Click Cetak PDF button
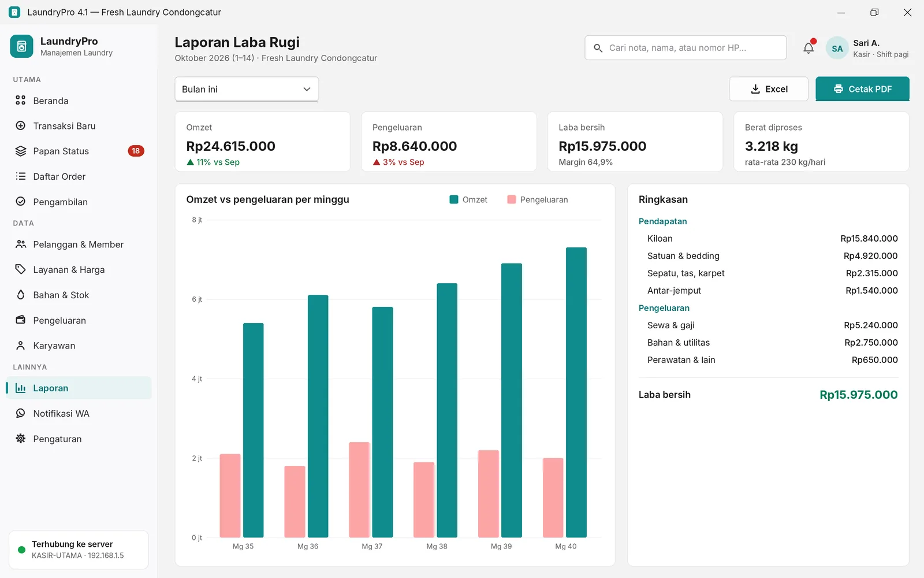Screen dimensions: 924x578 pos(862,89)
